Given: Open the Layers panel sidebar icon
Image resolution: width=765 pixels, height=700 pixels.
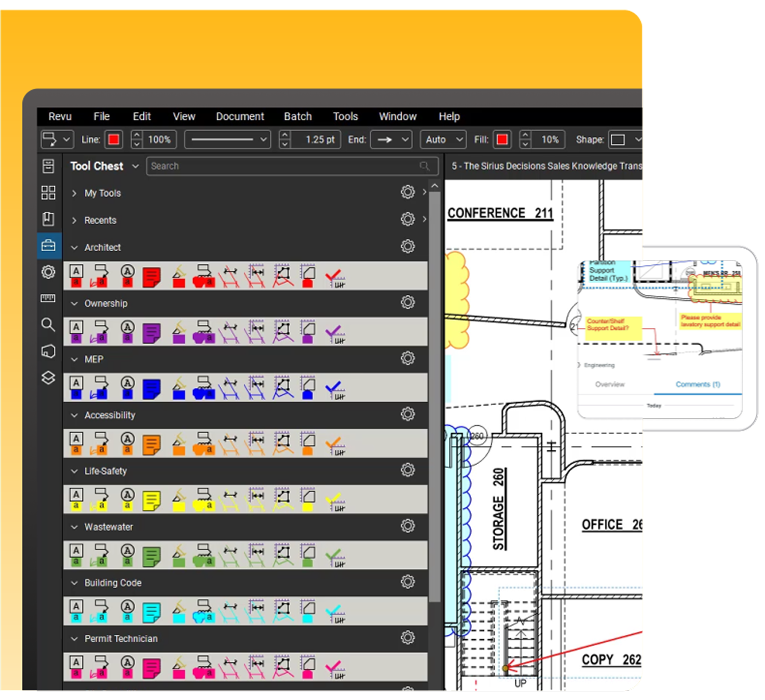Looking at the screenshot, I should 48,378.
